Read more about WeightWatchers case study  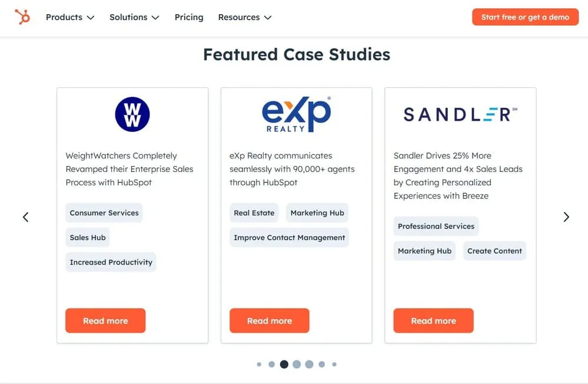tap(105, 321)
